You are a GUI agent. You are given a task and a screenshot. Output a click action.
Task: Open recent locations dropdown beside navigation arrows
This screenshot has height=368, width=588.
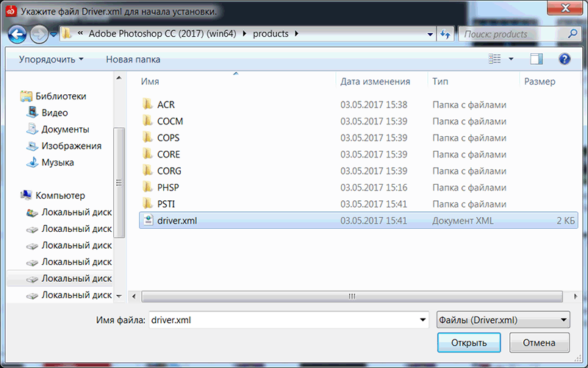click(x=54, y=35)
